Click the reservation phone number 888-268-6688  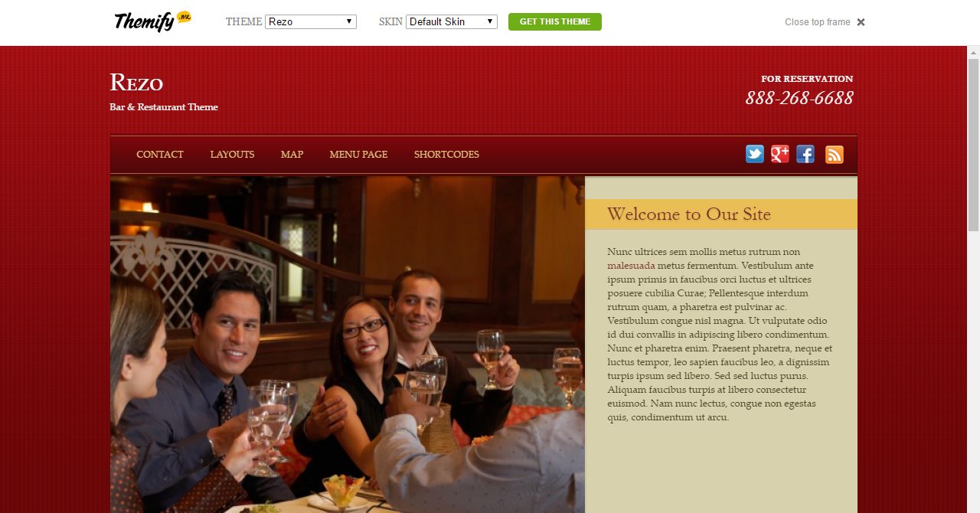click(799, 98)
